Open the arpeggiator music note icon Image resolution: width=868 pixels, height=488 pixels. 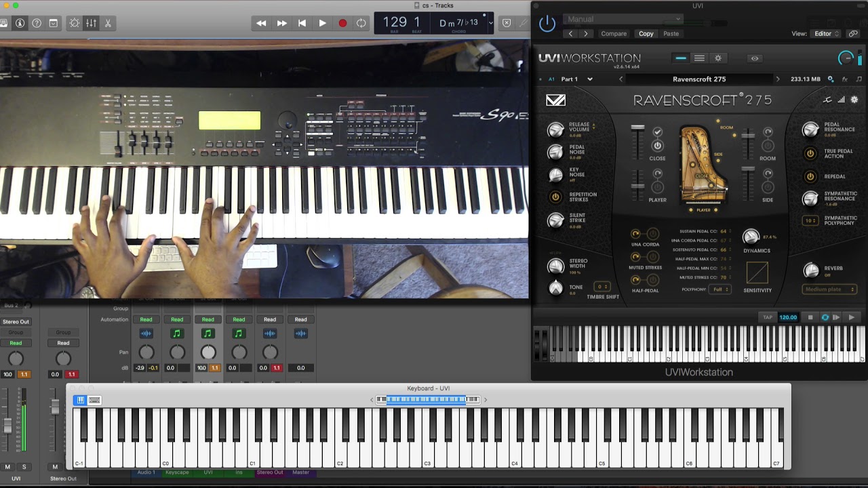[x=859, y=79]
